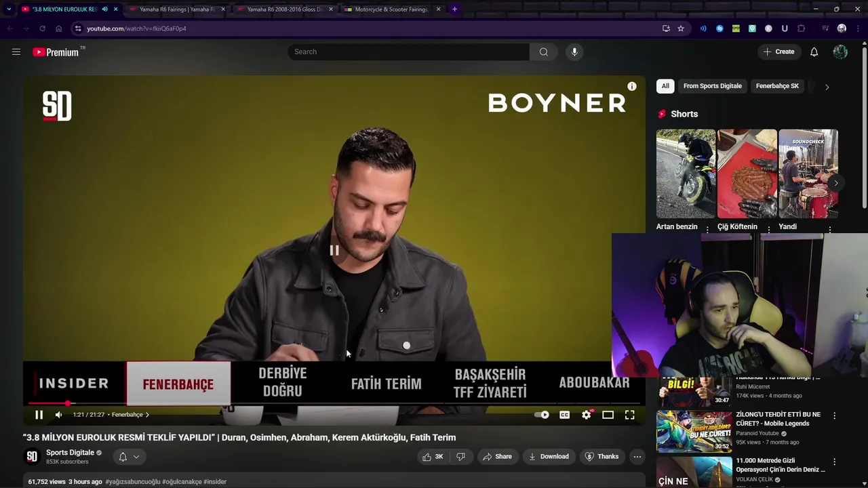Open the Sports Digitale channel name link
The image size is (868, 488).
[70, 453]
